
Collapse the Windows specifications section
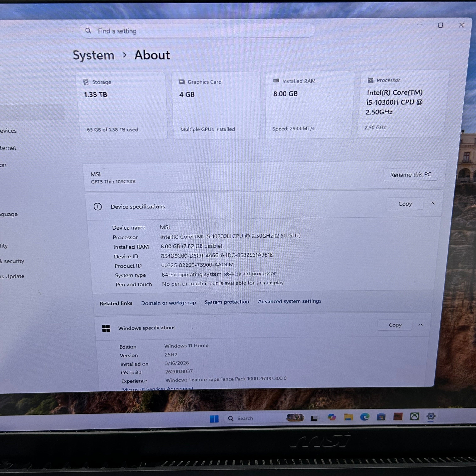point(421,325)
